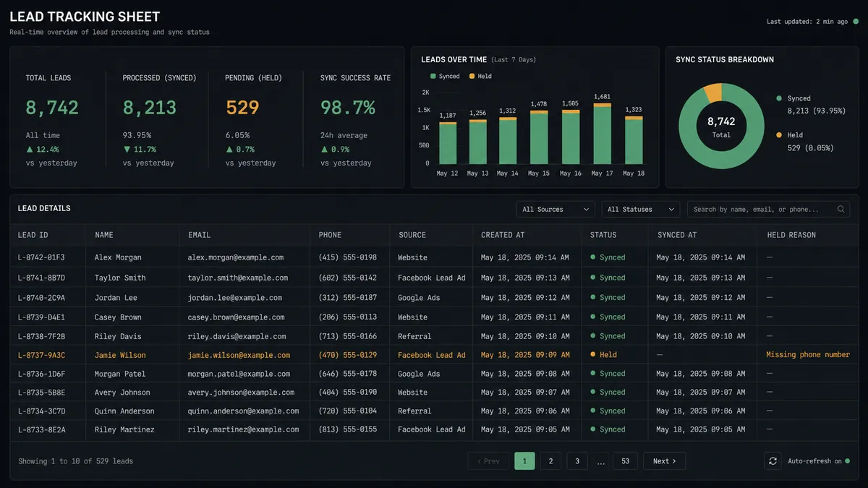Click the green Synced legend square
868x488 pixels.
point(433,76)
